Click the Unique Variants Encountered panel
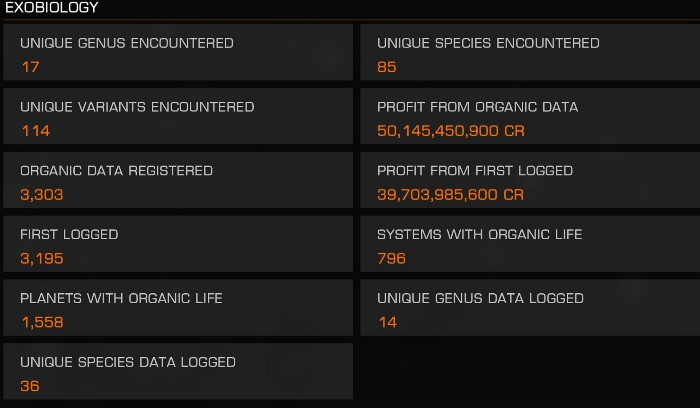The width and height of the screenshot is (700, 408). 178,117
